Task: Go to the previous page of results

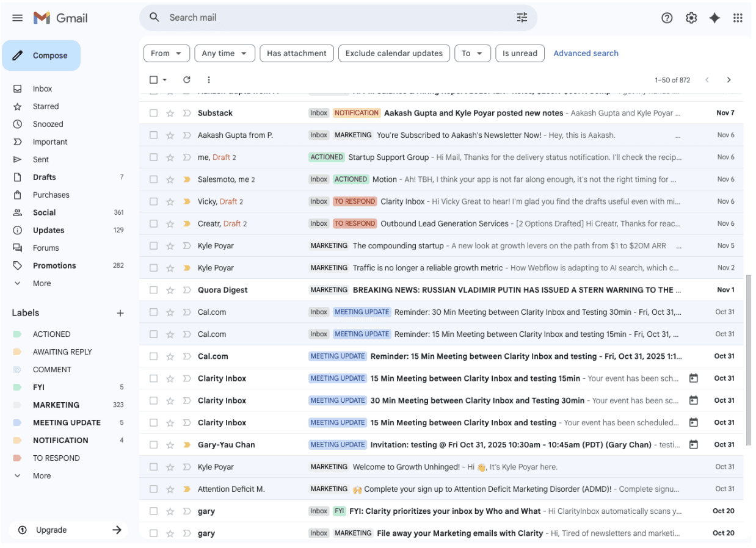Action: 707,80
